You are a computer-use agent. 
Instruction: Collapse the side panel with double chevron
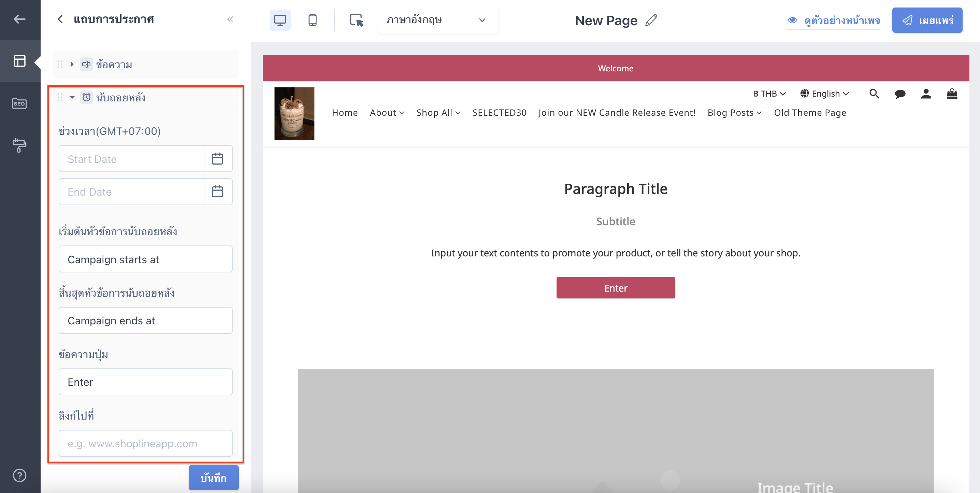click(x=230, y=19)
